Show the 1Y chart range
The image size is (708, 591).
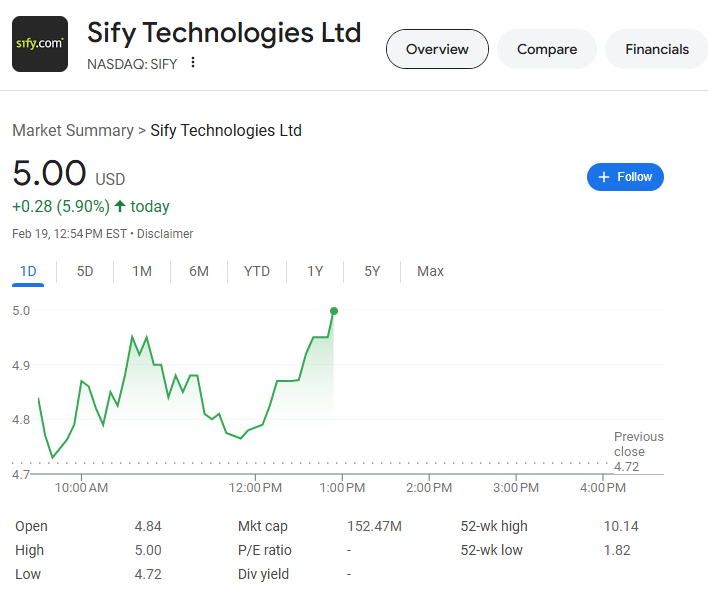(315, 271)
